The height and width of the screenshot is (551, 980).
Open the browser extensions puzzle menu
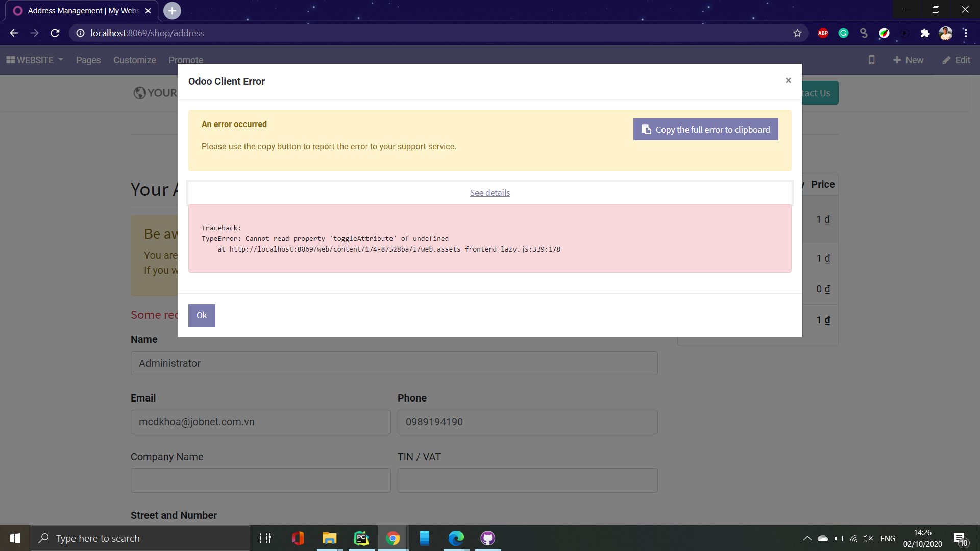pyautogui.click(x=925, y=33)
